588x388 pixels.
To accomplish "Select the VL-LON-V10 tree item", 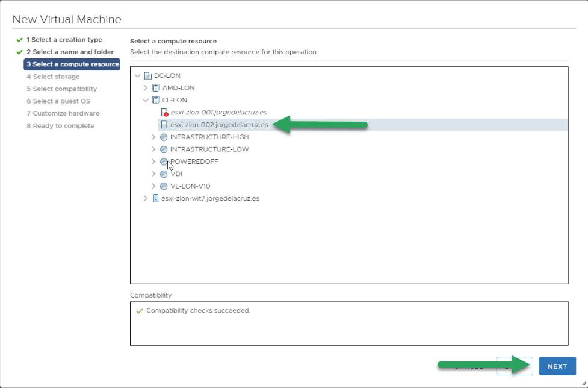I will [190, 186].
